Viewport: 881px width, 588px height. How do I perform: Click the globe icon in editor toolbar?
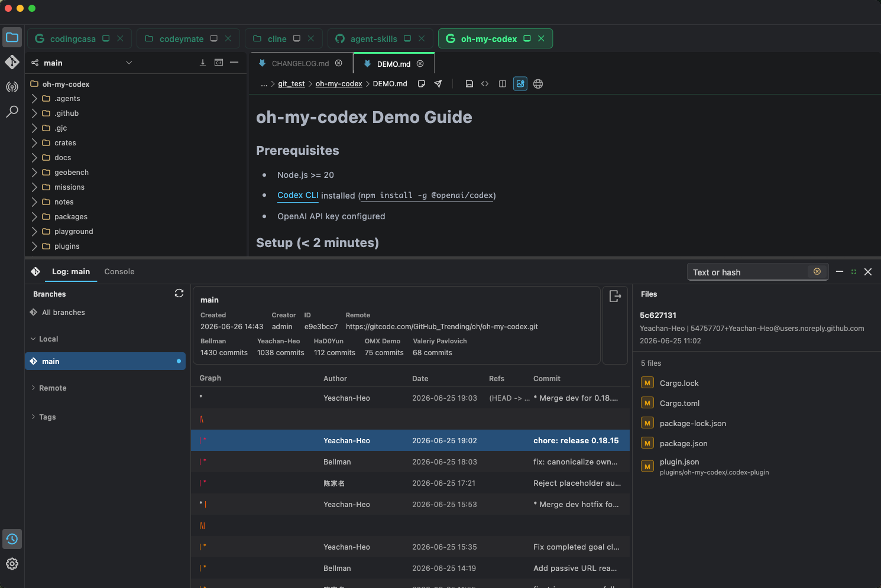pyautogui.click(x=538, y=84)
